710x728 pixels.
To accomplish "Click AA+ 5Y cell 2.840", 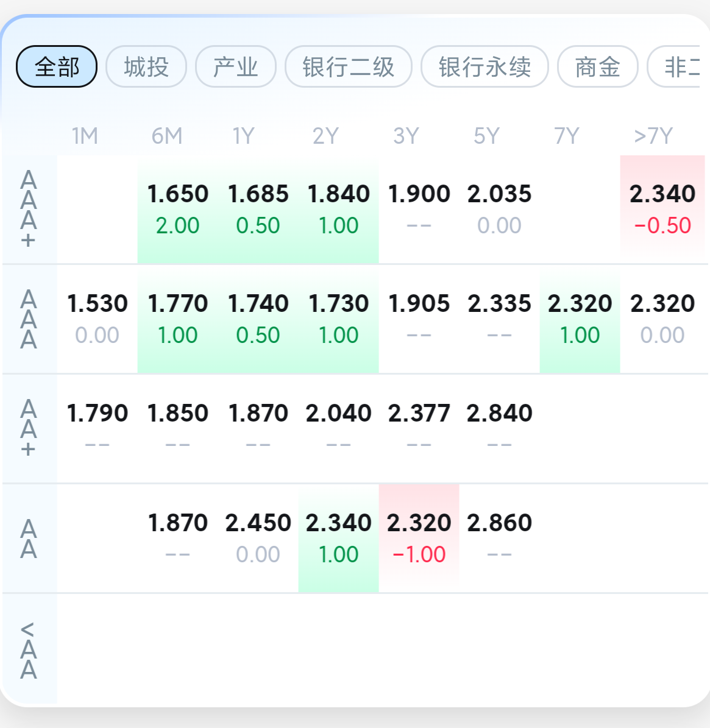I will pyautogui.click(x=499, y=428).
